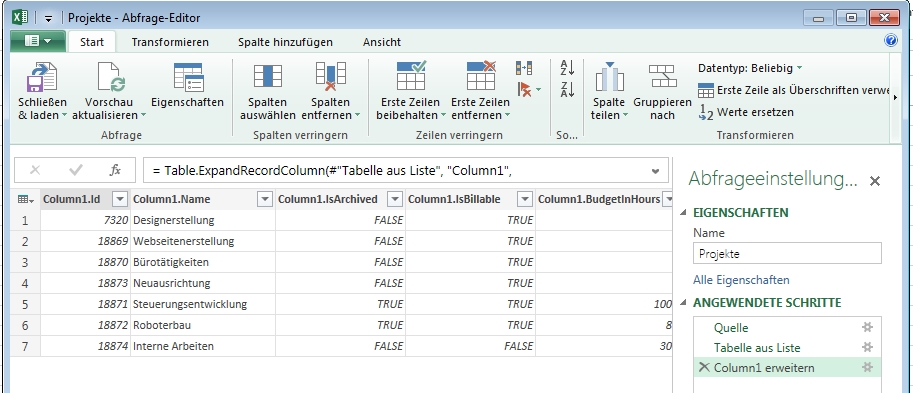Open Eigenschaften in the ribbon
The width and height of the screenshot is (913, 393).
pyautogui.click(x=187, y=86)
